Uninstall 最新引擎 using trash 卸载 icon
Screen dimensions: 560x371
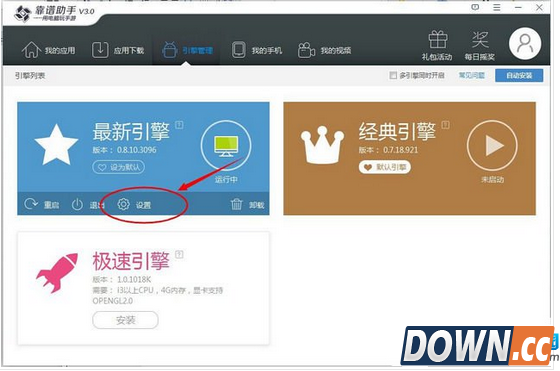coord(248,205)
